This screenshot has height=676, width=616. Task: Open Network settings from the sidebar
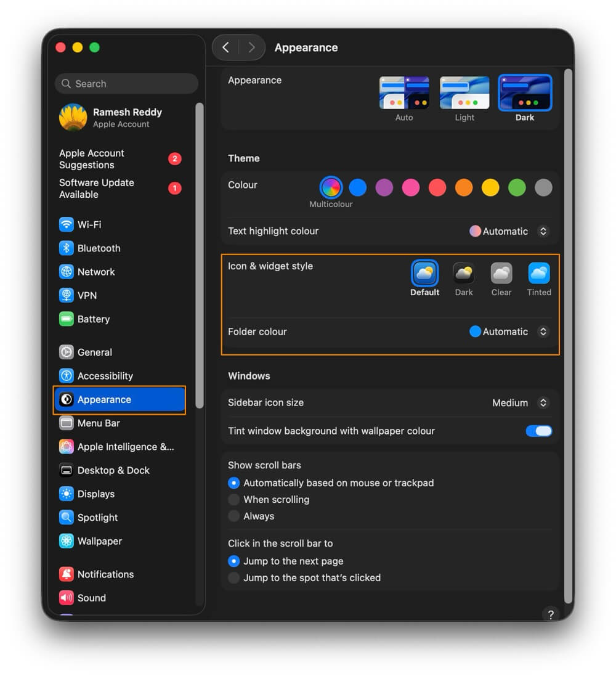pos(67,272)
